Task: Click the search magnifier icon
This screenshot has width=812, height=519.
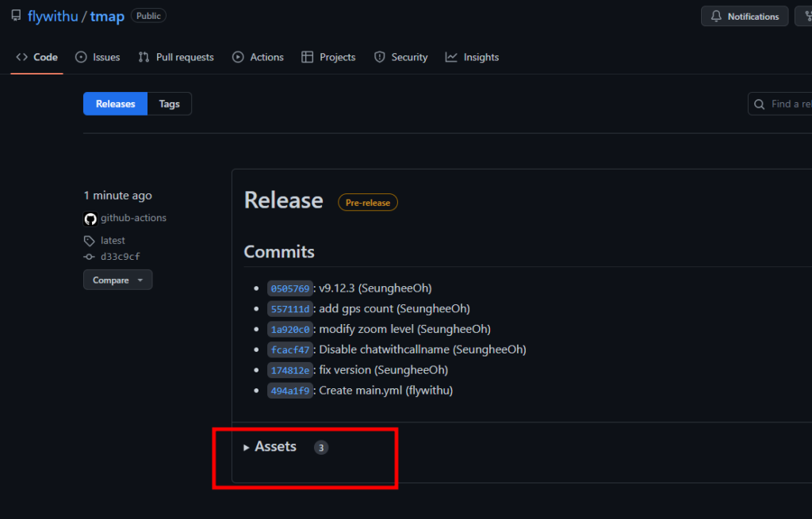Action: (x=760, y=104)
